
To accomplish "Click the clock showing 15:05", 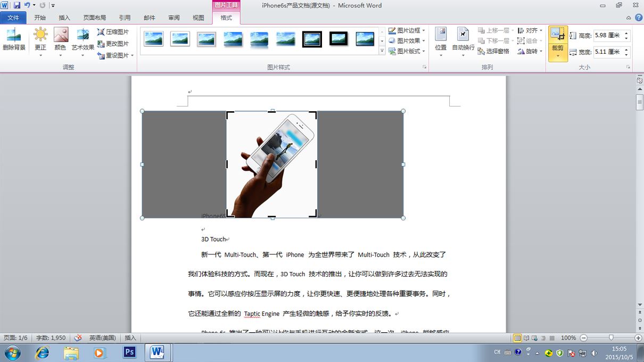I will 619,349.
